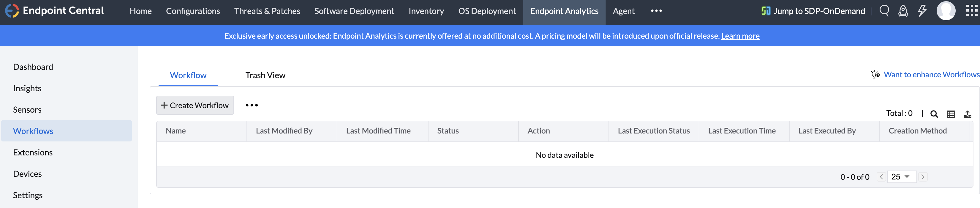The width and height of the screenshot is (980, 208).
Task: Select Sensors in the left sidebar
Action: pos(27,110)
